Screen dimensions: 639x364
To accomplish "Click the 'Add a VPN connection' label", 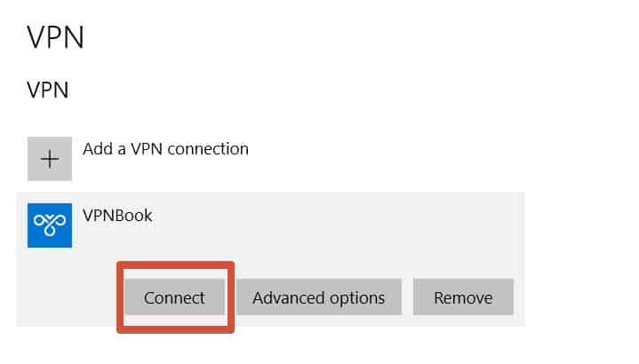I will click(165, 149).
